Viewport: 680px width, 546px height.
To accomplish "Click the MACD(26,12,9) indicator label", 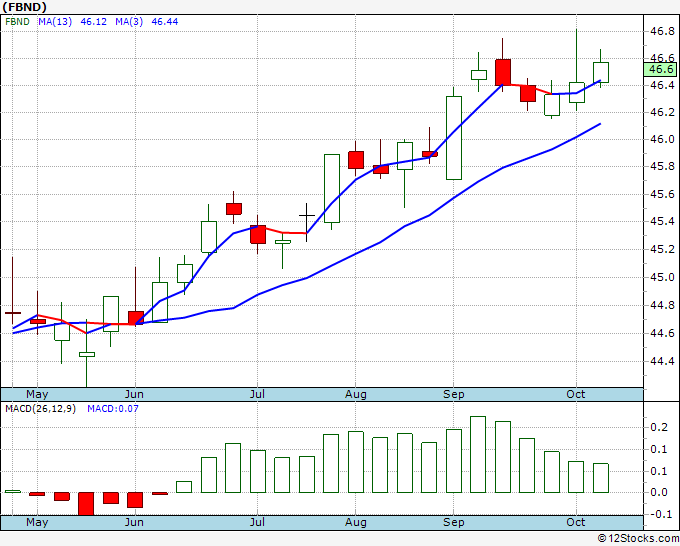I will click(x=40, y=409).
